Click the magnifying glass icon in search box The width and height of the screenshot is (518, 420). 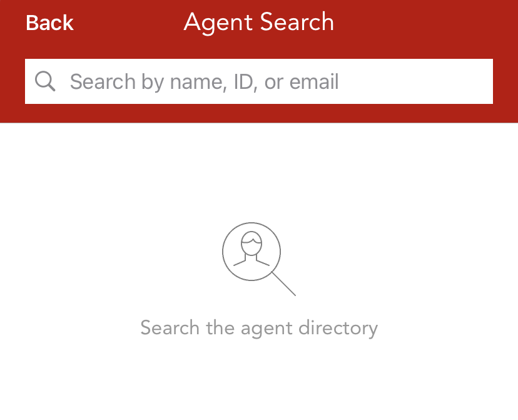pos(45,81)
